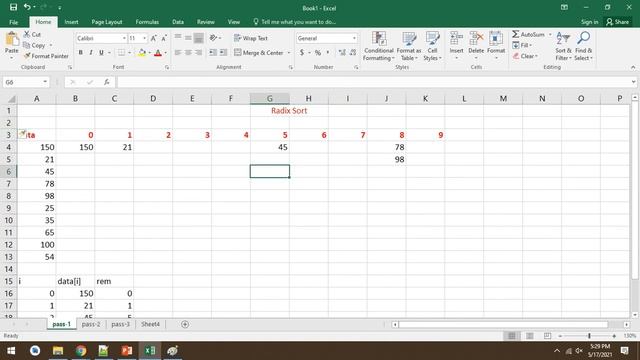Open the File tab

(x=13, y=22)
